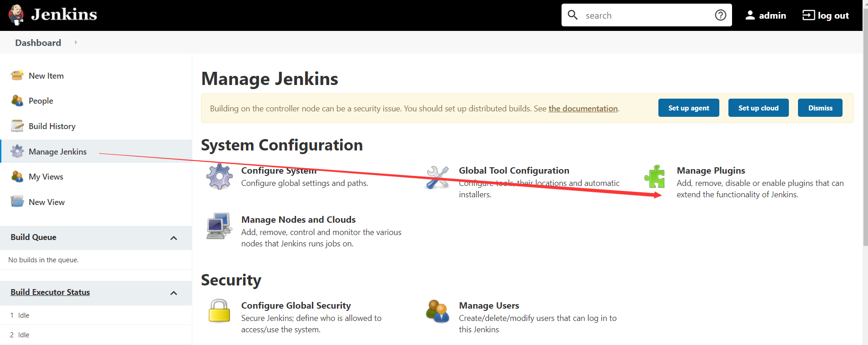Screen dimensions: 868x345
Task: Click the Configure System title link
Action: tap(279, 170)
